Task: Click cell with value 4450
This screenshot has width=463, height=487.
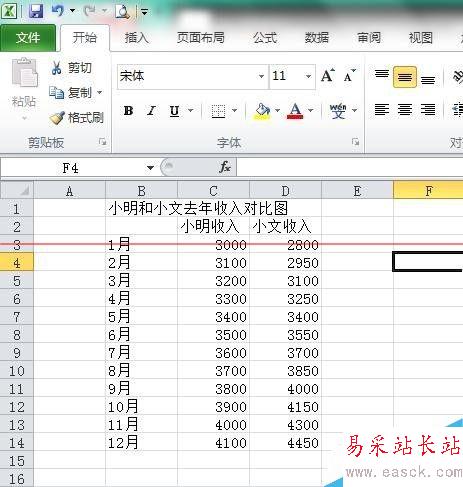Action: (x=285, y=443)
